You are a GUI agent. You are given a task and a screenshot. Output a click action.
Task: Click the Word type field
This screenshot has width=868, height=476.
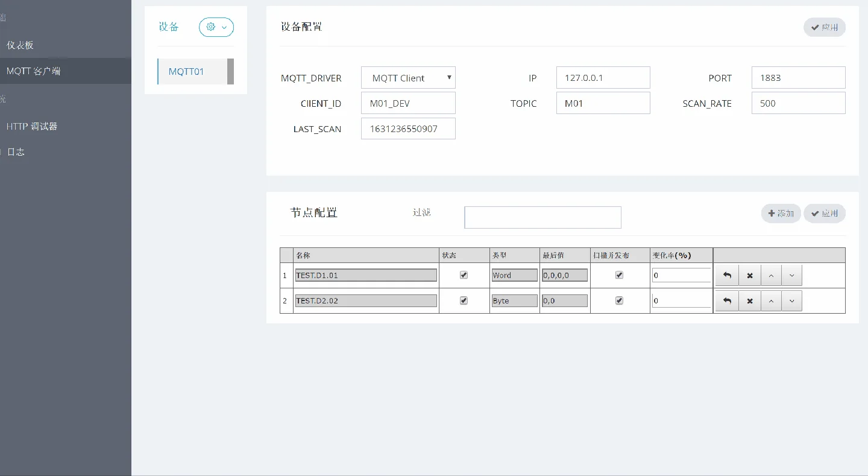(x=514, y=275)
